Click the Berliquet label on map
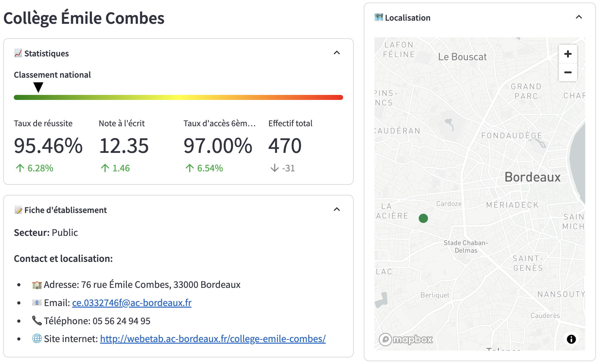The width and height of the screenshot is (599, 364). 435,295
